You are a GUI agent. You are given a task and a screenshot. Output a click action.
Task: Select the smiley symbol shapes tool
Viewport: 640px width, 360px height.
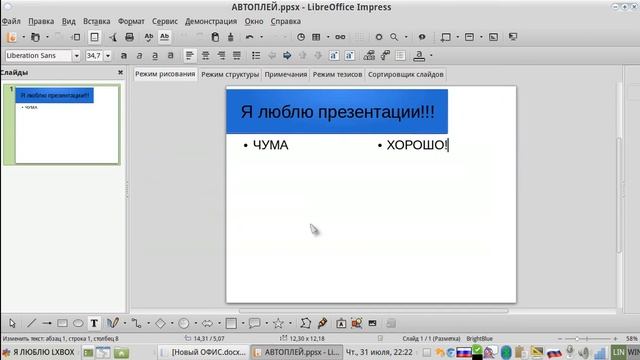(184, 323)
